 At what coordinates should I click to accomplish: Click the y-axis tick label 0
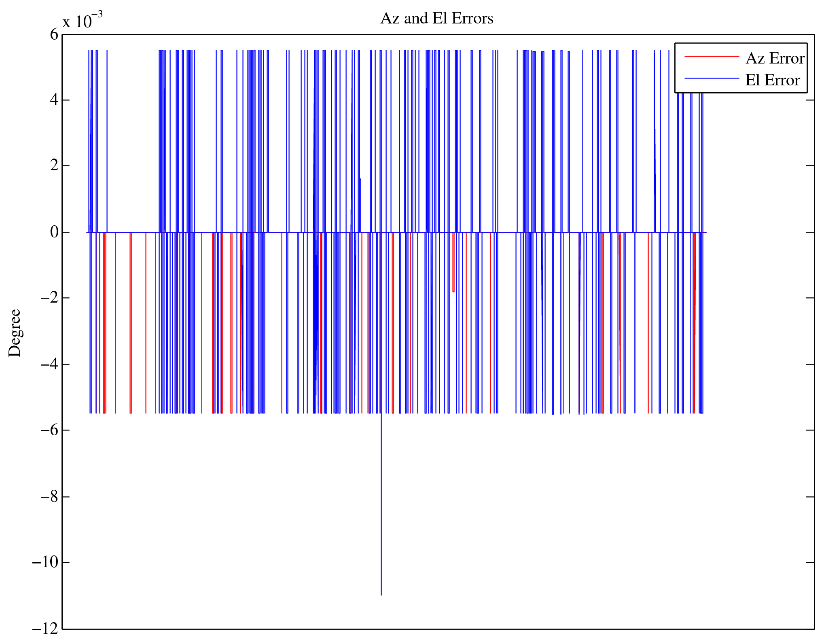click(x=54, y=232)
